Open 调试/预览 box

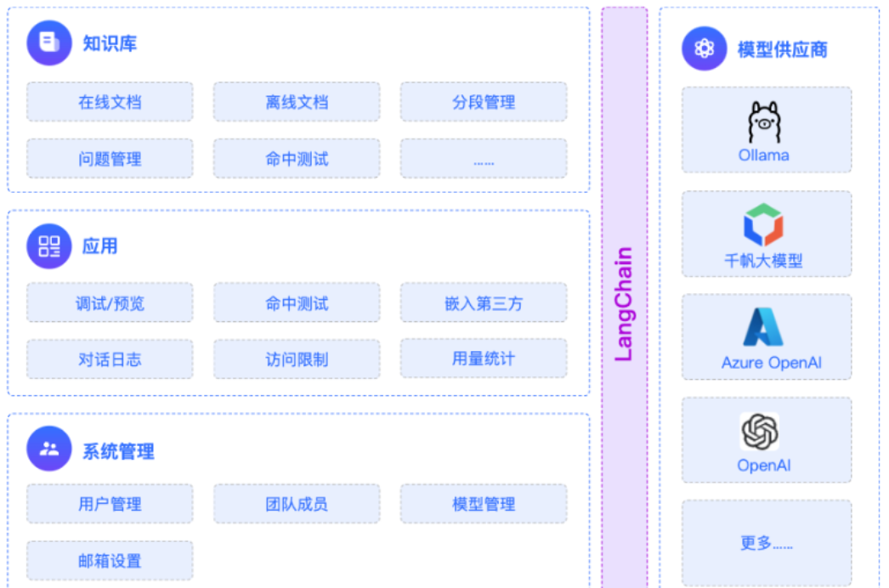coord(110,302)
